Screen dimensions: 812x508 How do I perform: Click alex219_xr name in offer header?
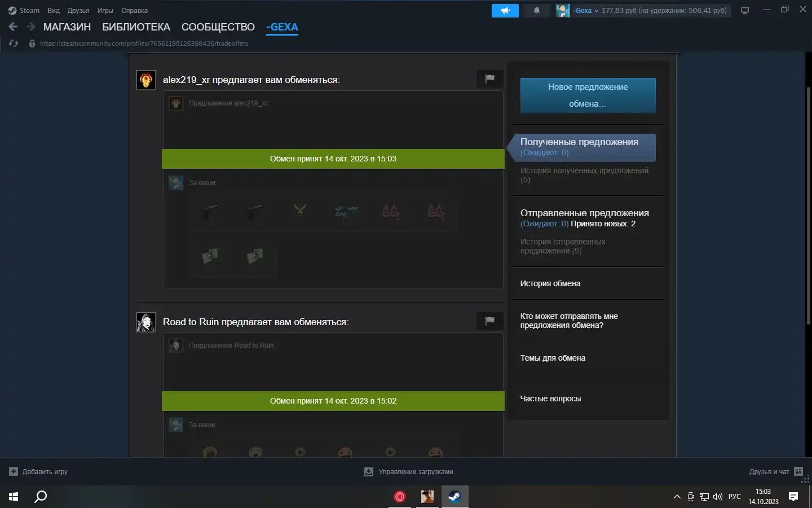[186, 80]
